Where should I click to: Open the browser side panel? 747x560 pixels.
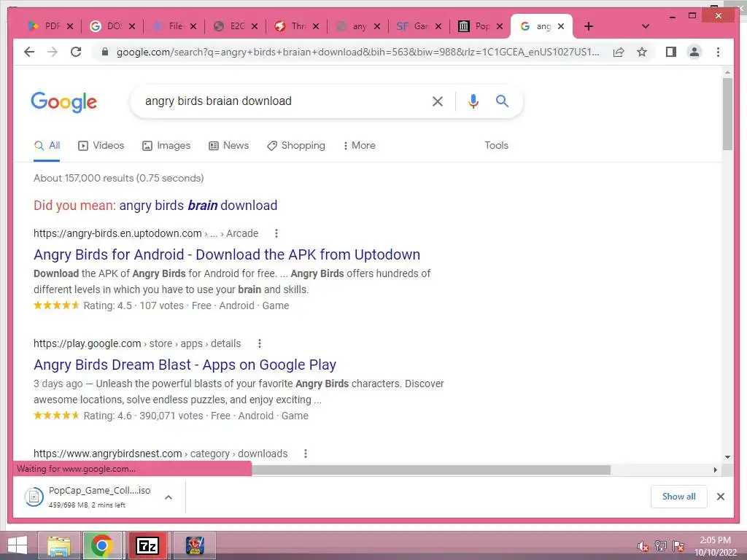click(x=671, y=52)
